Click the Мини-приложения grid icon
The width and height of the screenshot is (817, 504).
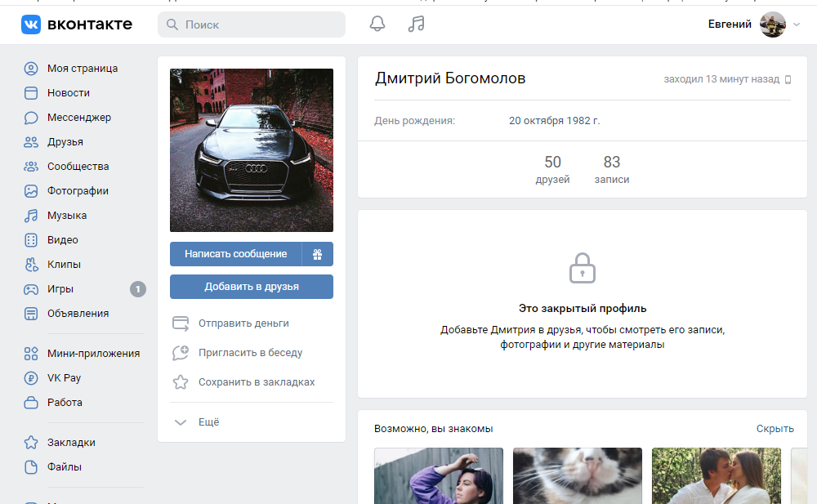pos(31,354)
